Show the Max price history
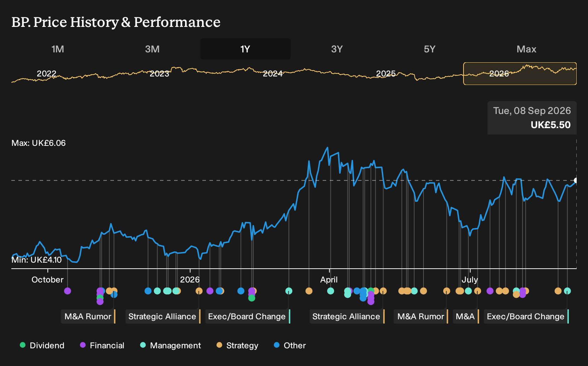588x366 pixels. point(526,49)
